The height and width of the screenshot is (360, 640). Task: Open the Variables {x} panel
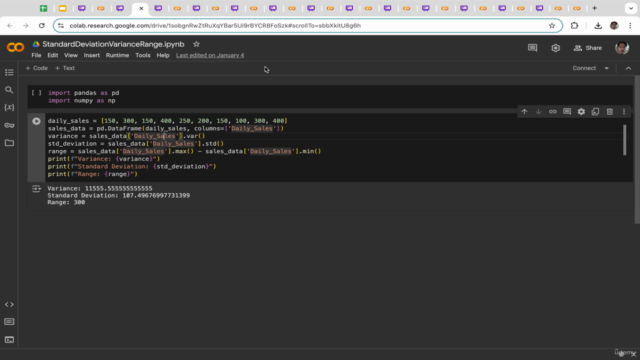tap(9, 107)
